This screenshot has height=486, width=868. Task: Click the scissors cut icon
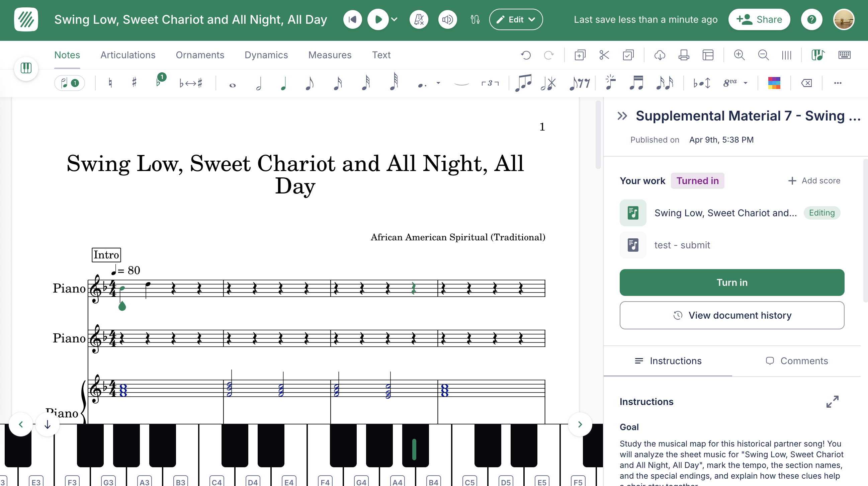tap(604, 55)
